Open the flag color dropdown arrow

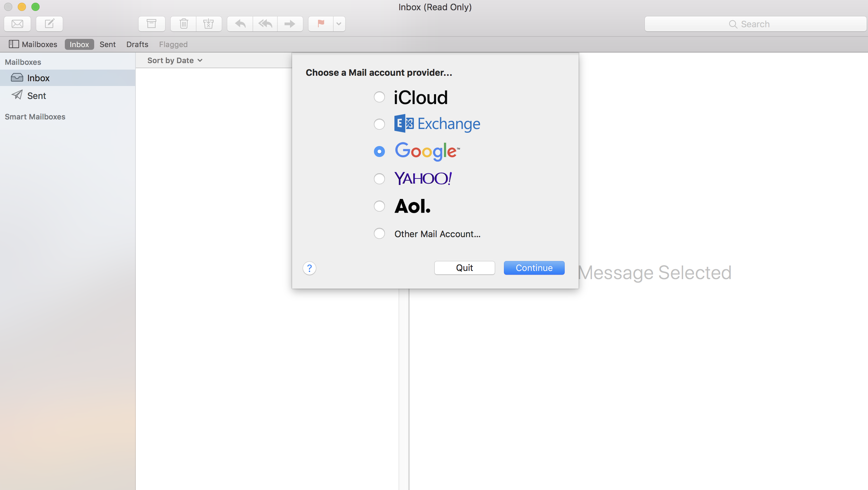pos(339,24)
